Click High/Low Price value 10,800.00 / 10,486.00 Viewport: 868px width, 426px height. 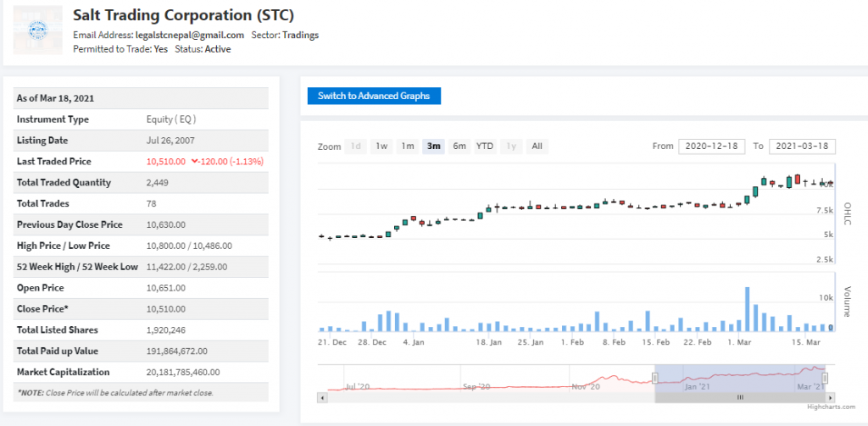[x=189, y=246]
